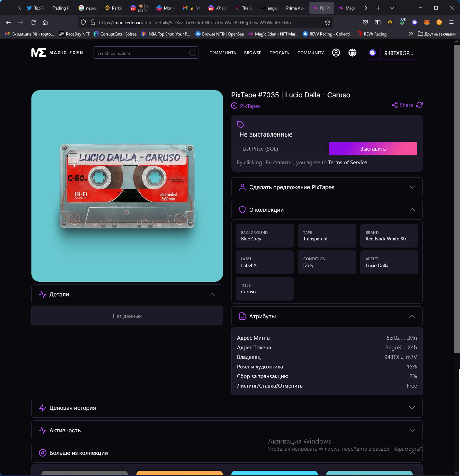Open the tracking protection shield

tap(83, 23)
